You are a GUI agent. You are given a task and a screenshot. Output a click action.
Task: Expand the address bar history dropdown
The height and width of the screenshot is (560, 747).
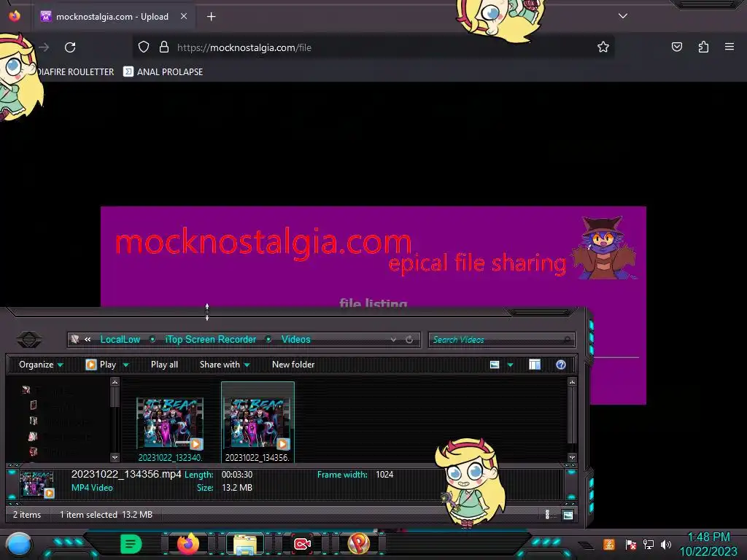[x=393, y=340]
